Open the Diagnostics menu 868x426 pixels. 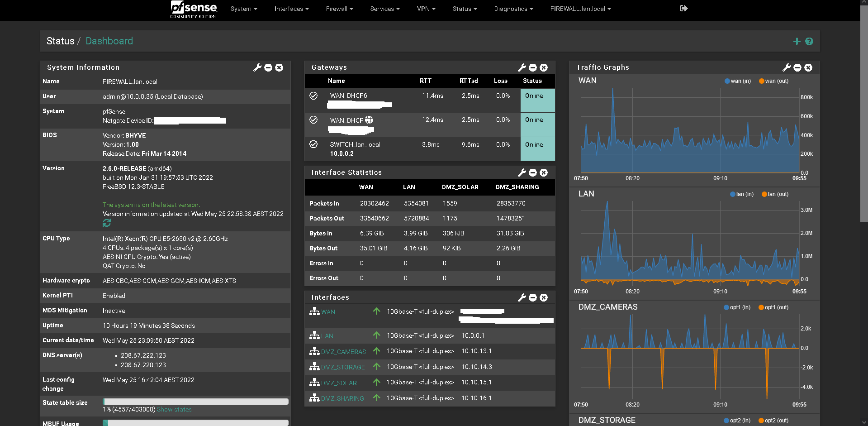coord(513,9)
